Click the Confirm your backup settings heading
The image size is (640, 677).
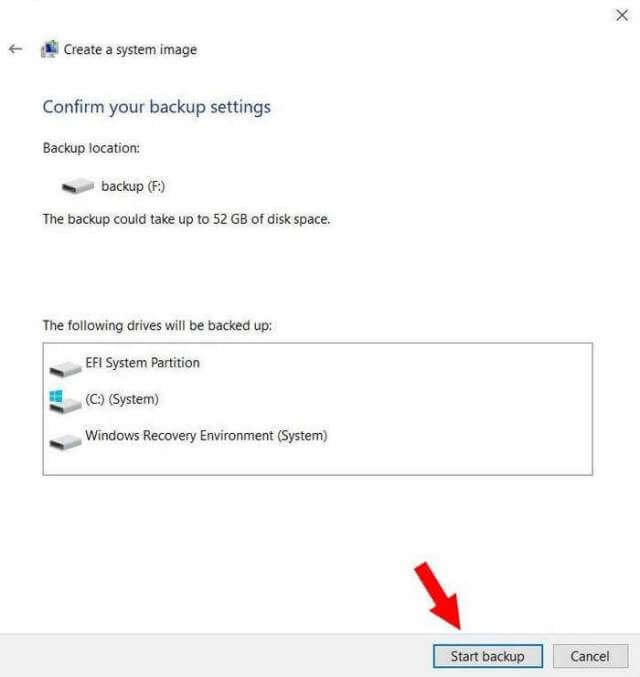157,107
